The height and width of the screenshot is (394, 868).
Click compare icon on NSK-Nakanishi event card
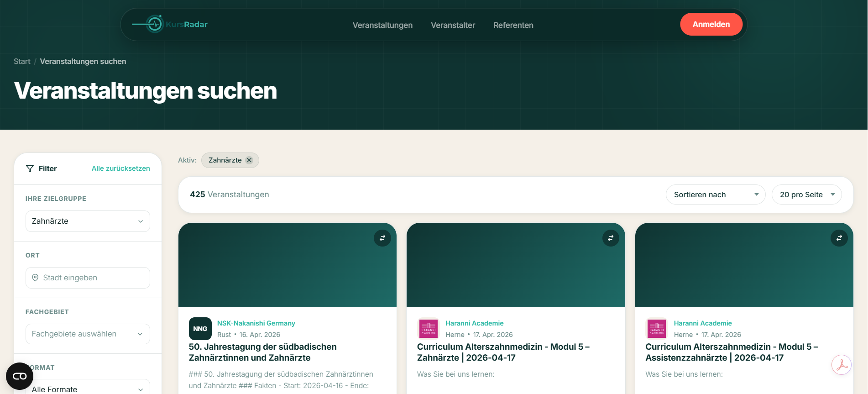coord(382,238)
